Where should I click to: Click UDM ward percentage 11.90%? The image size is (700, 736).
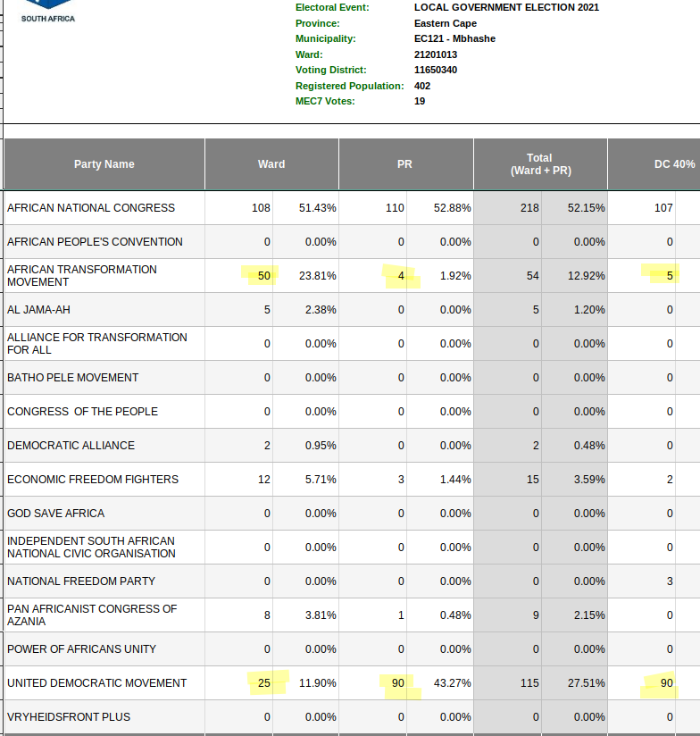pos(318,683)
